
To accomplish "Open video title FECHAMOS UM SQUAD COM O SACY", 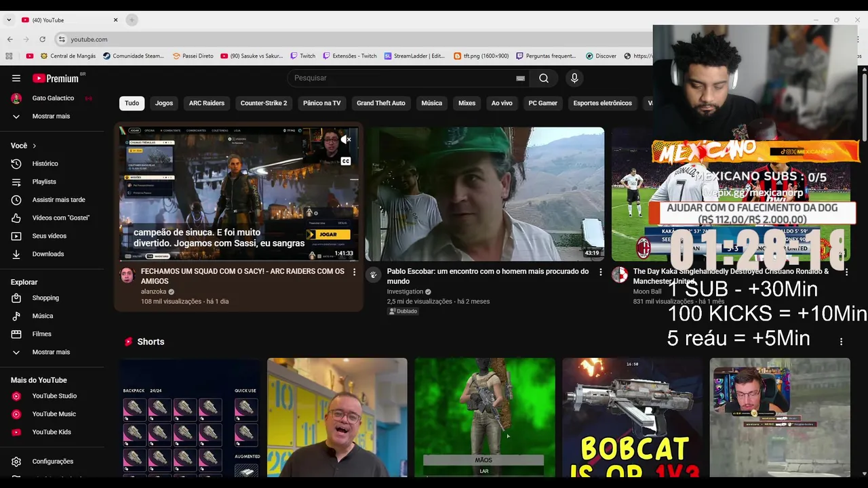I will 243,276.
